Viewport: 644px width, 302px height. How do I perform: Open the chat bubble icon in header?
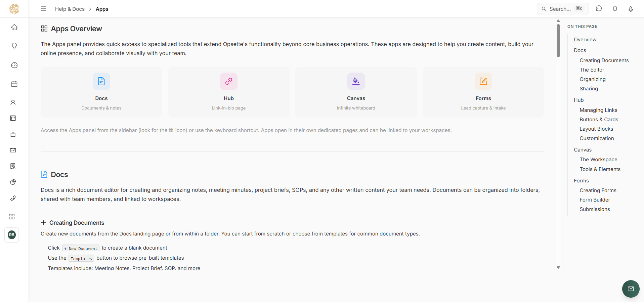(599, 9)
